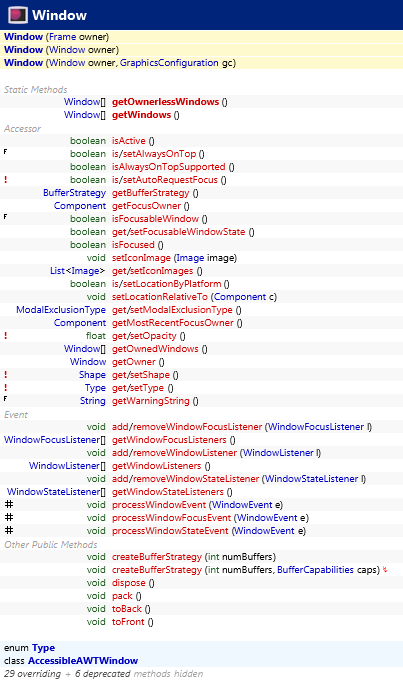Open the static getWindows method
The width and height of the screenshot is (403, 680).
tap(141, 115)
